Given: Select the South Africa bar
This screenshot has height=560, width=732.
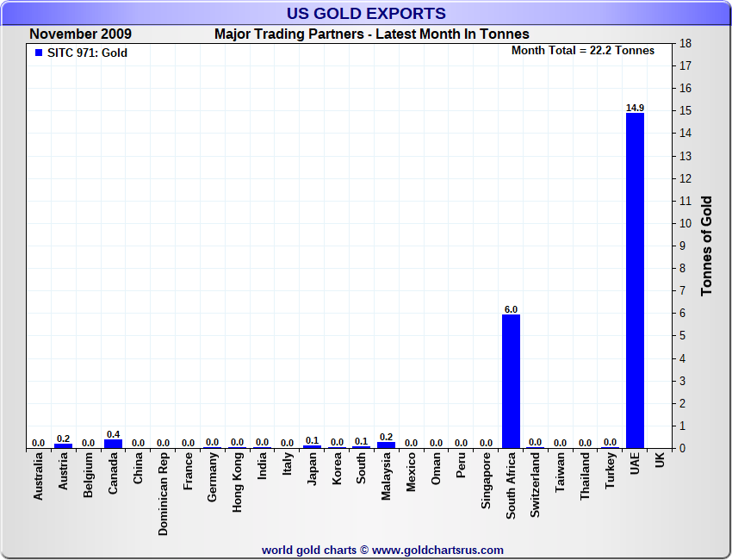Looking at the screenshot, I should pos(511,382).
